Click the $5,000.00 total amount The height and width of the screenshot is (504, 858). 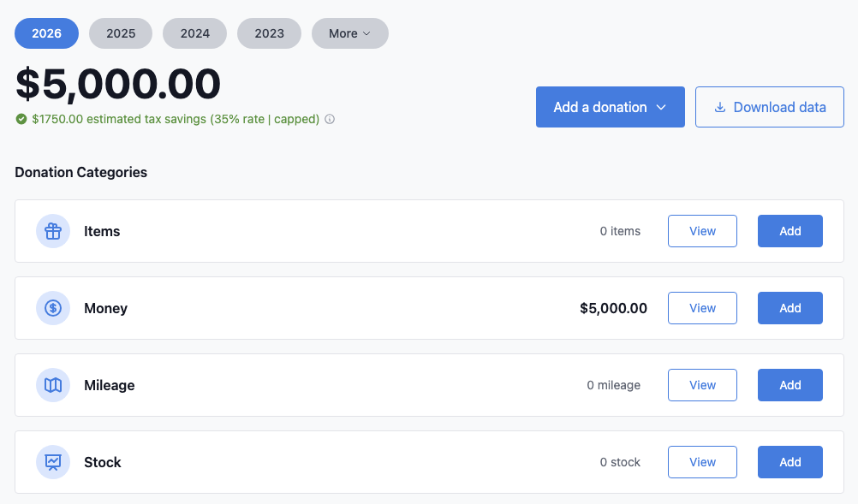tap(117, 84)
